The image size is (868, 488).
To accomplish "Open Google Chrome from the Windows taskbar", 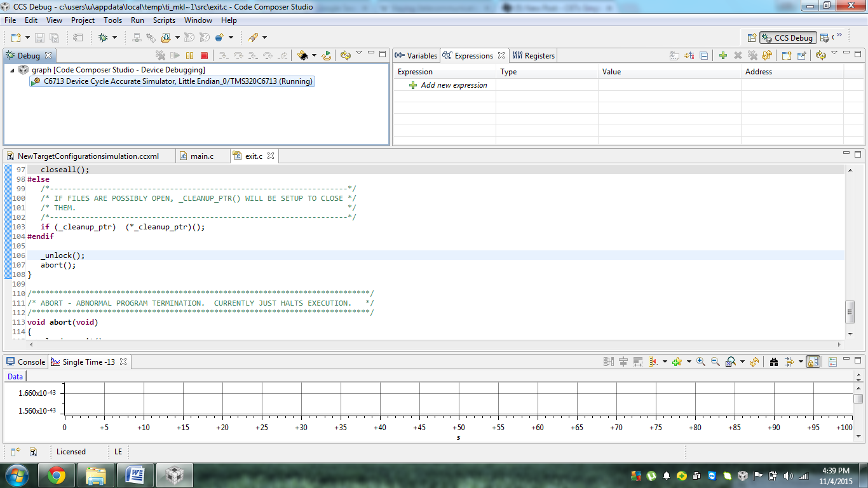I will pyautogui.click(x=56, y=475).
